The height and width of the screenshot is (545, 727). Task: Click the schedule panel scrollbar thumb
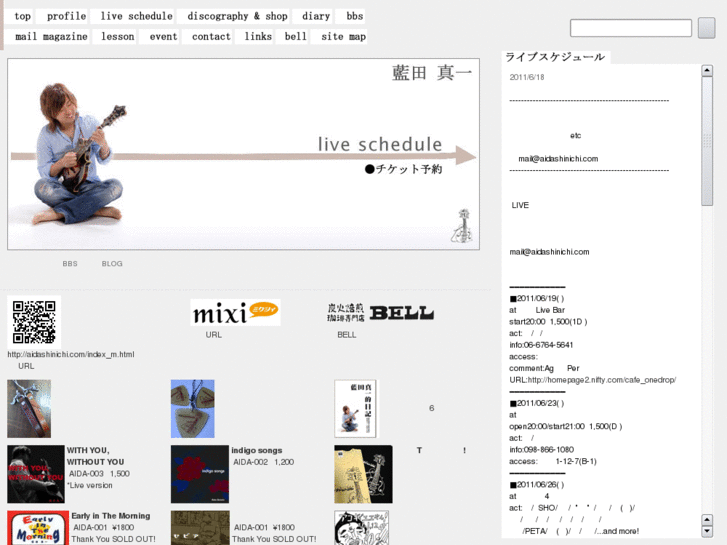pos(707,141)
